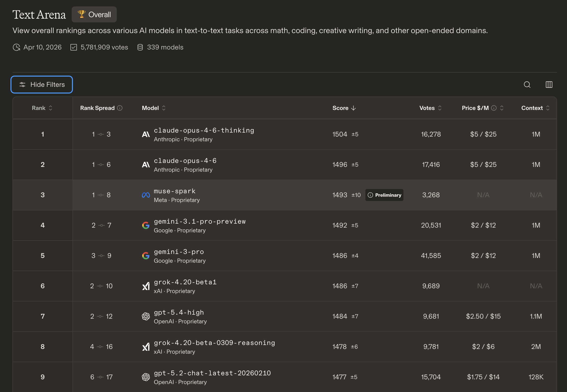Open the Overall trophy category selector
567x392 pixels.
click(x=94, y=14)
